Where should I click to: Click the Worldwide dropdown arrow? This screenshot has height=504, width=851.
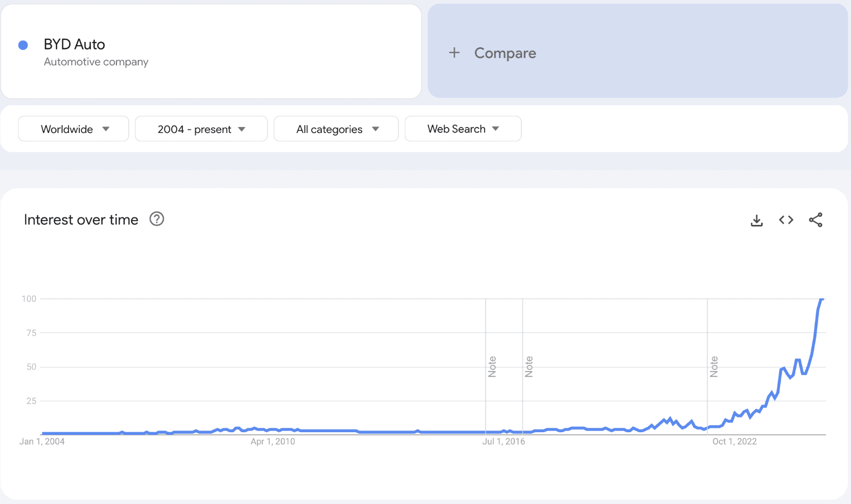[106, 129]
